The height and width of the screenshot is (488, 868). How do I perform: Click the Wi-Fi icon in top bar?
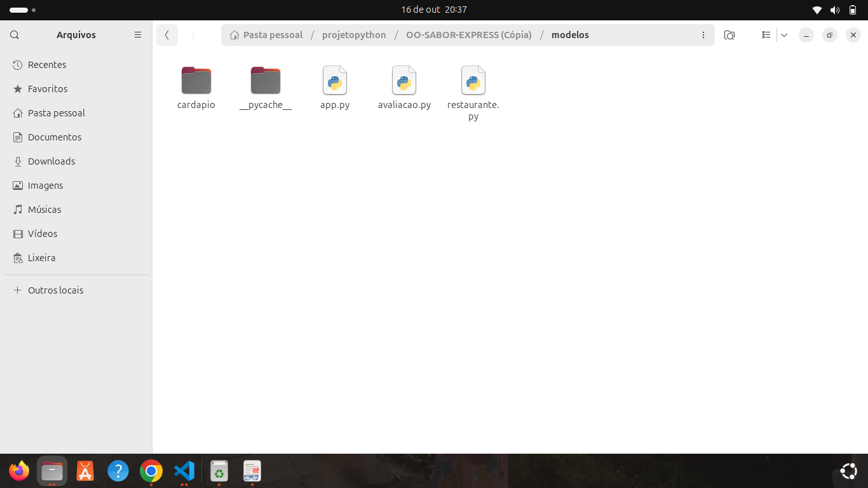(817, 10)
